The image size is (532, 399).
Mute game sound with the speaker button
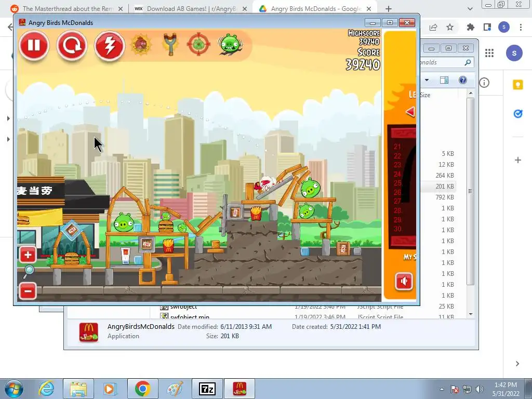(x=404, y=281)
